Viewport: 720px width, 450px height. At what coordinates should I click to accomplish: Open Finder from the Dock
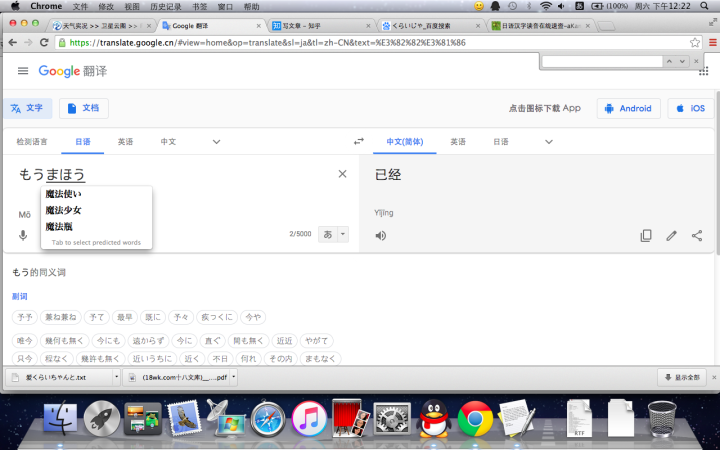60,418
